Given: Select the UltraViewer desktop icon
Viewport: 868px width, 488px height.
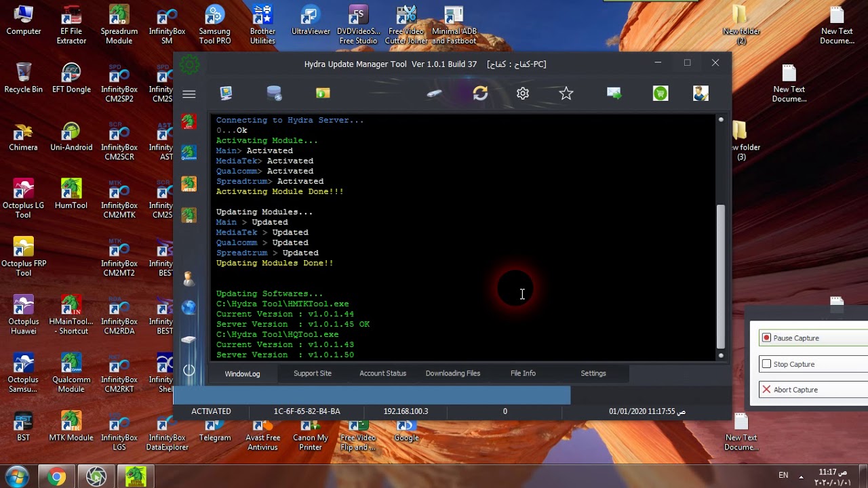Looking at the screenshot, I should [x=311, y=20].
